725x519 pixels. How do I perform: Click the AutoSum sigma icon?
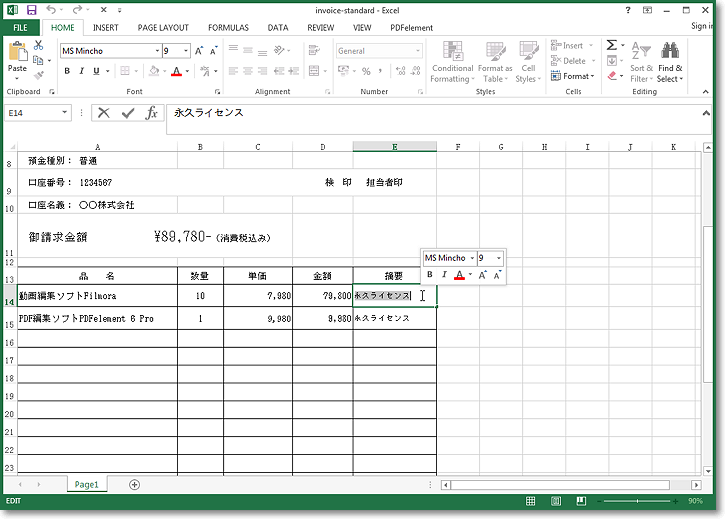point(611,45)
